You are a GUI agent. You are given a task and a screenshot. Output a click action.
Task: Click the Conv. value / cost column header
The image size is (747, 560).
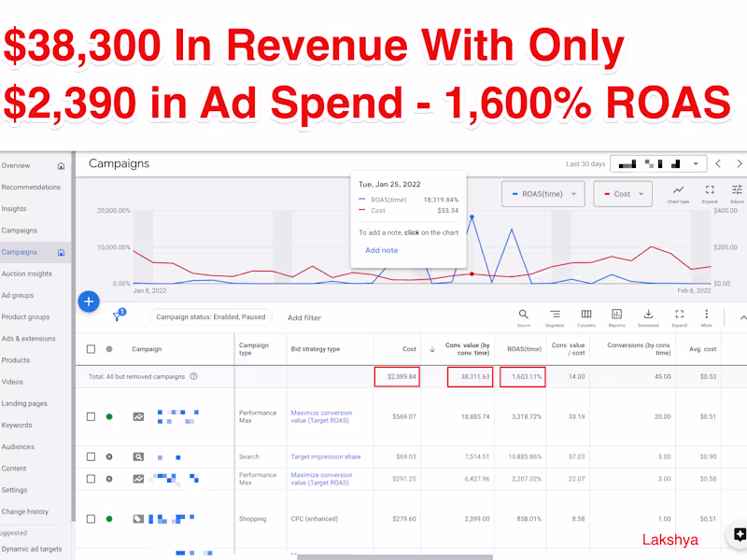pyautogui.click(x=568, y=349)
